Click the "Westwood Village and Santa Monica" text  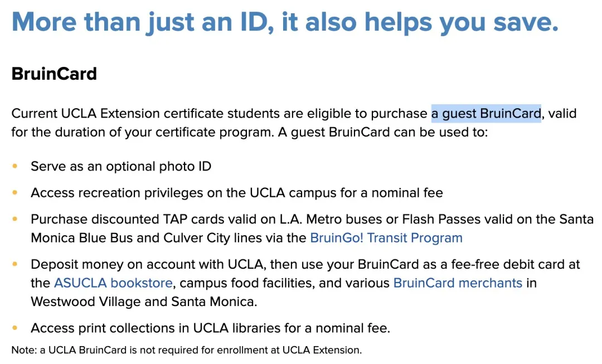click(144, 302)
